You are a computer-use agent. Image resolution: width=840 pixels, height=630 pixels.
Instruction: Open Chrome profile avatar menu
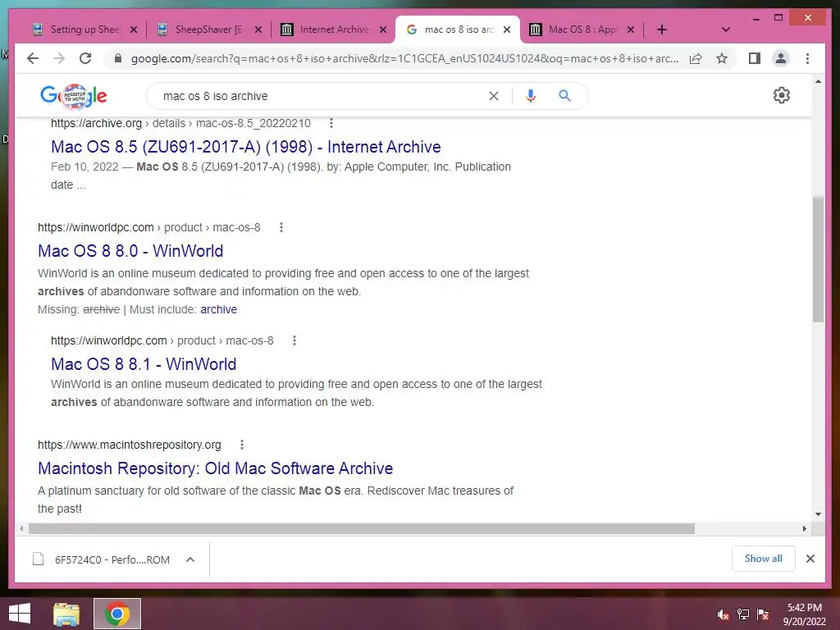pyautogui.click(x=781, y=58)
